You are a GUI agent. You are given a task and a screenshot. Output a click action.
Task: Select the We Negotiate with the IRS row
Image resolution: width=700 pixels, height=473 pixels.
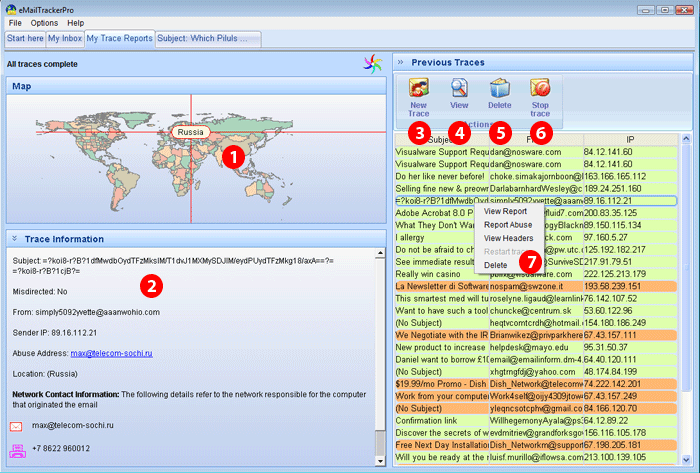pyautogui.click(x=536, y=335)
